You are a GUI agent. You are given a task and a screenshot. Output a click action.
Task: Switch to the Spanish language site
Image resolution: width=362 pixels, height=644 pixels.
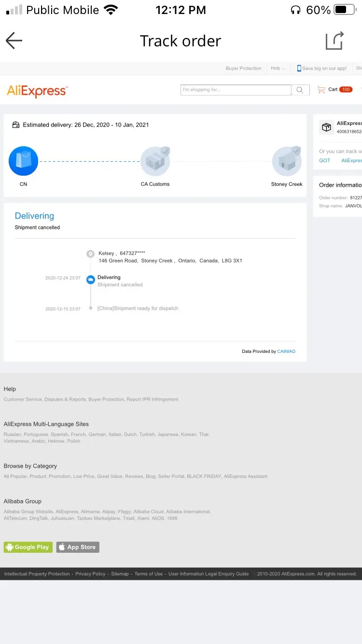click(x=60, y=434)
